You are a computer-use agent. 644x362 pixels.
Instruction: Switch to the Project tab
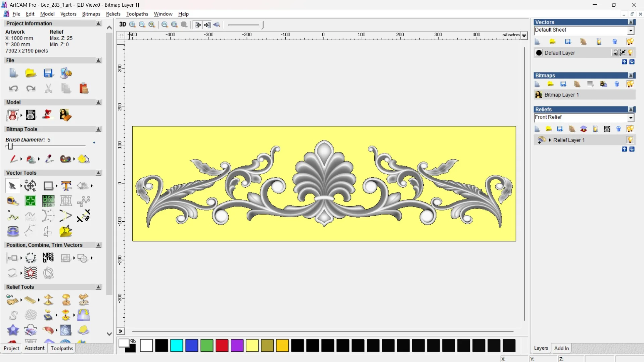pos(11,348)
